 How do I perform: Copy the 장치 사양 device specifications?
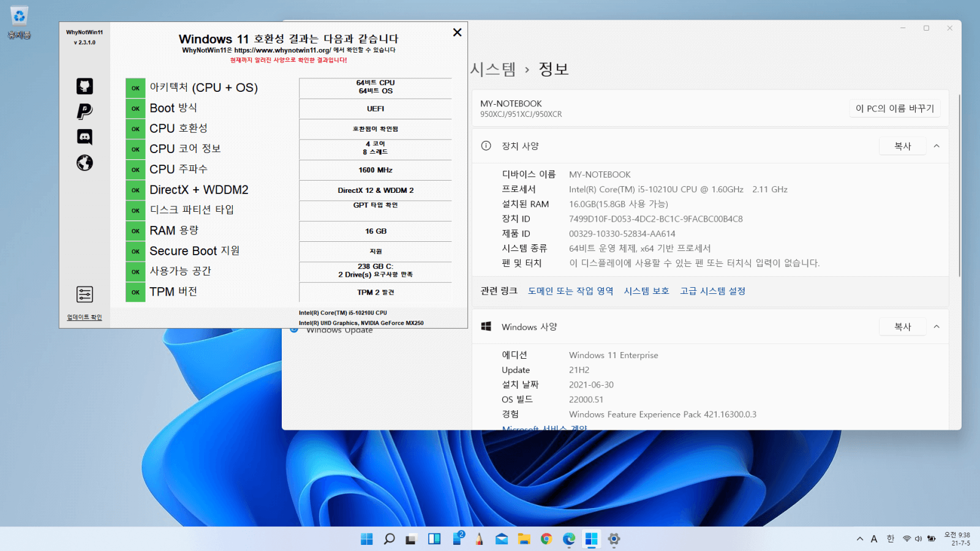pos(902,146)
